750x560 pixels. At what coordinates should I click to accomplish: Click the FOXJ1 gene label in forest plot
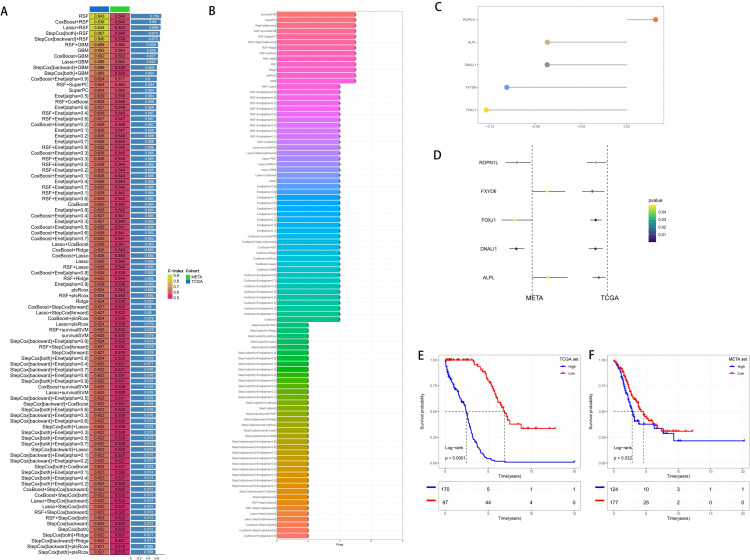click(488, 220)
